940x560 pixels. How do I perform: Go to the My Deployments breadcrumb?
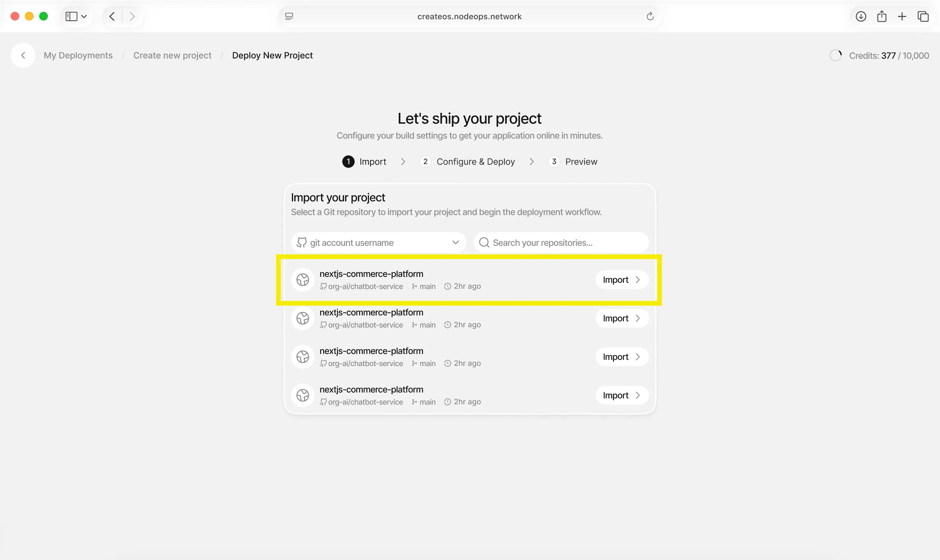tap(78, 55)
